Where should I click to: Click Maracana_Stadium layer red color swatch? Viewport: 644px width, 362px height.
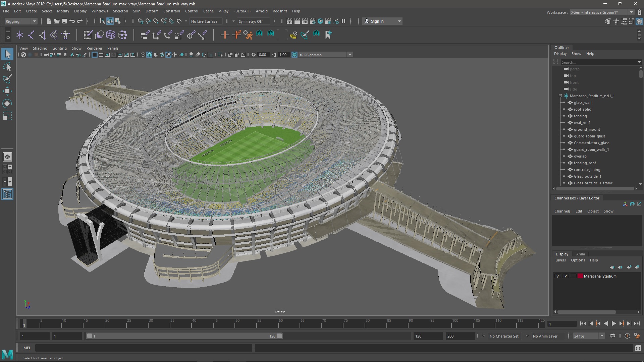pyautogui.click(x=580, y=276)
